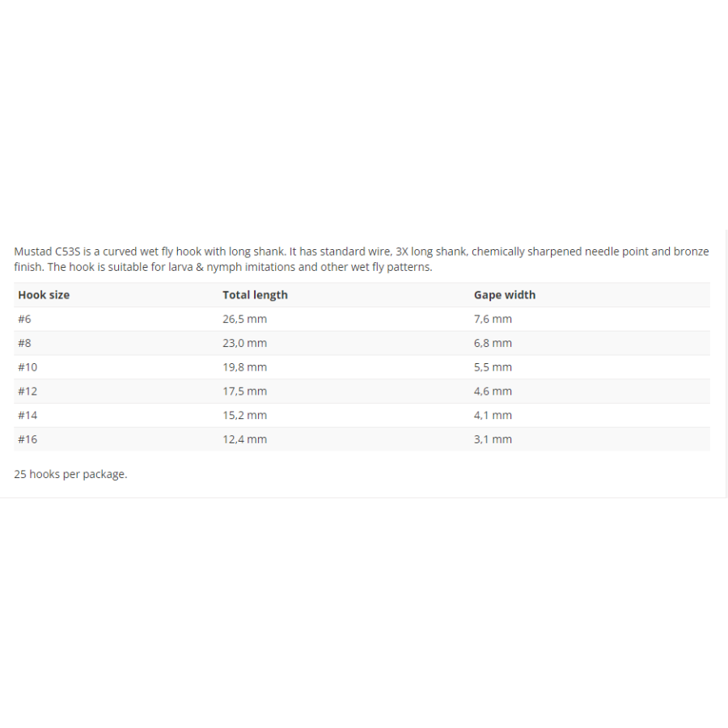
Task: Click the 19,8 mm total length value
Action: (244, 367)
